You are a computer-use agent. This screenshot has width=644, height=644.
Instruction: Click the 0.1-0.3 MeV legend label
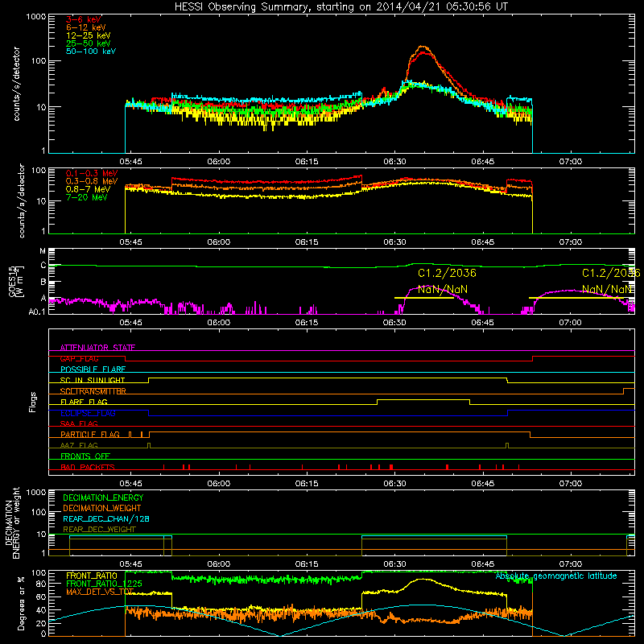tap(92, 173)
